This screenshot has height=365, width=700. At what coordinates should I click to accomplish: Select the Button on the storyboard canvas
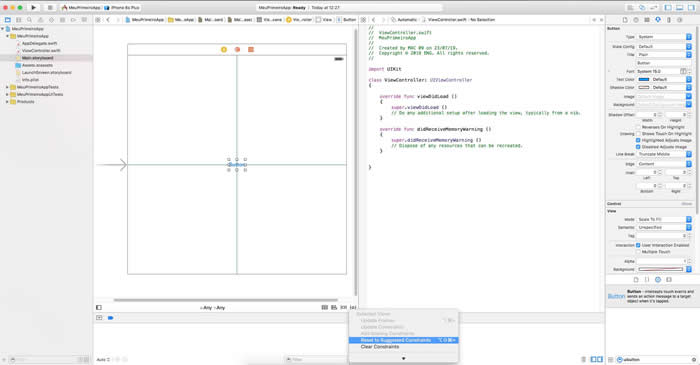tap(237, 165)
